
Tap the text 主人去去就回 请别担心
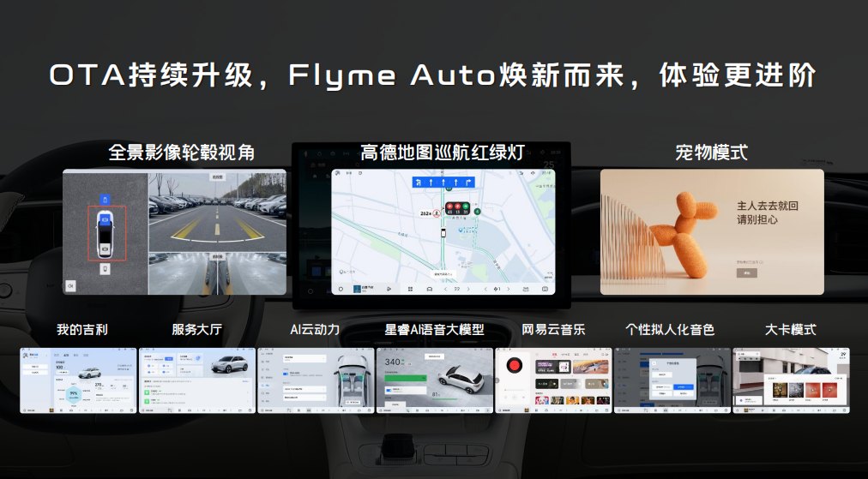pyautogui.click(x=768, y=213)
